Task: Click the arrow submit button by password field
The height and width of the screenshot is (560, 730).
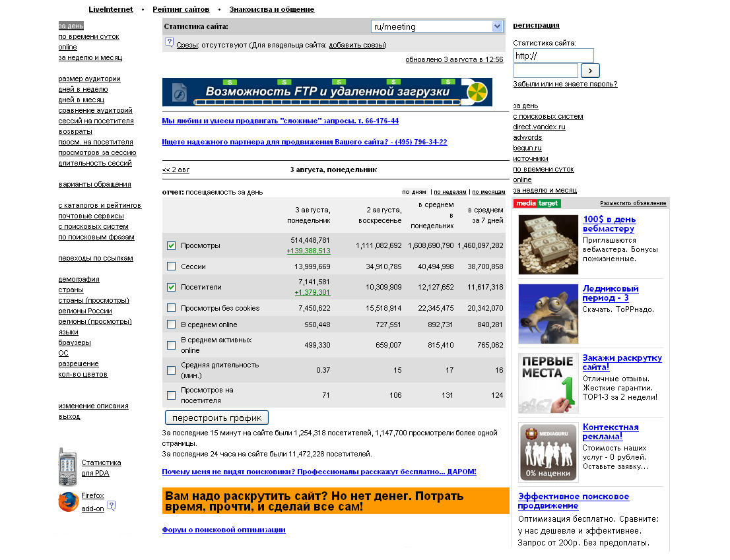Action: [x=590, y=71]
